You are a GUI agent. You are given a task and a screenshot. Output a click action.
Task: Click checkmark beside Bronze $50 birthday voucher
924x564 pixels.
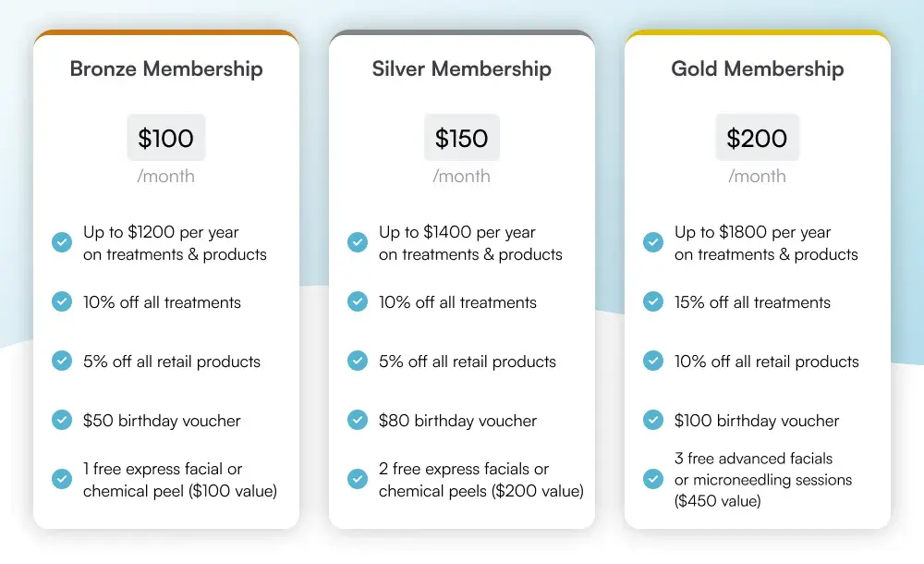[62, 420]
